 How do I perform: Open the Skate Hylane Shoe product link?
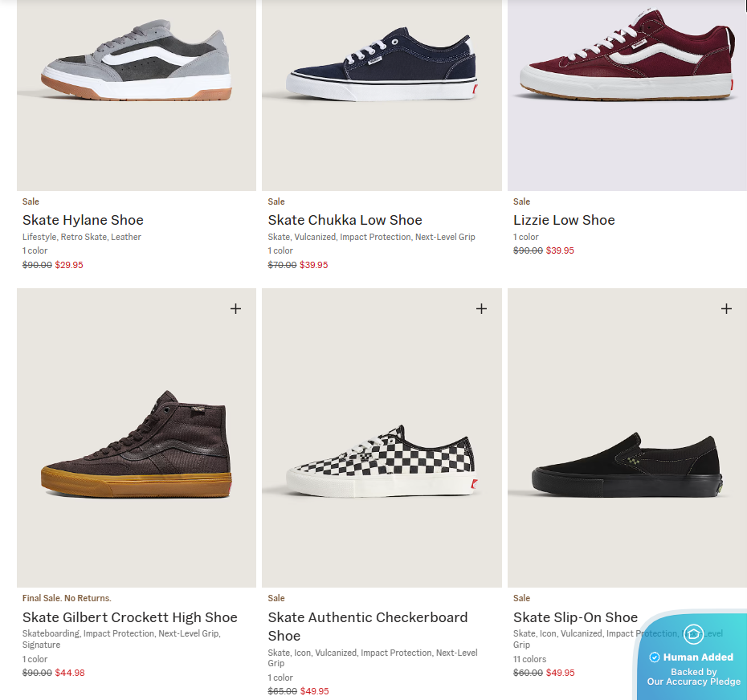83,220
